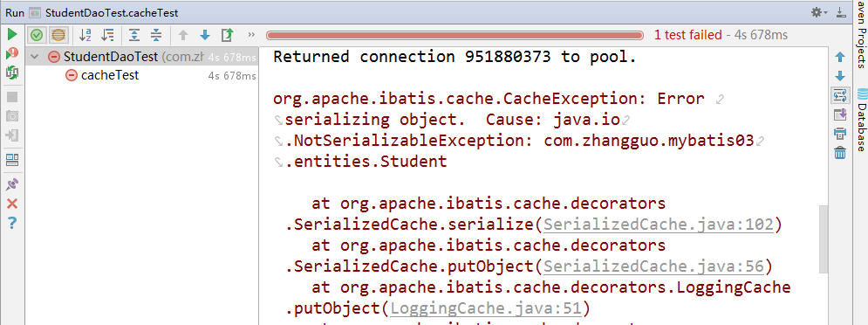Image resolution: width=868 pixels, height=325 pixels.
Task: Rerun the test with green play icon
Action: tap(12, 35)
